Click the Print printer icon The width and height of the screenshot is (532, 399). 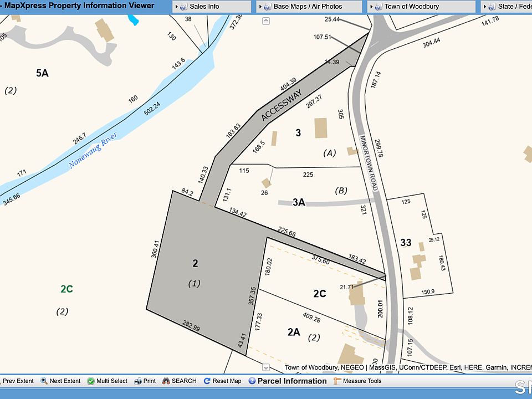pos(138,381)
